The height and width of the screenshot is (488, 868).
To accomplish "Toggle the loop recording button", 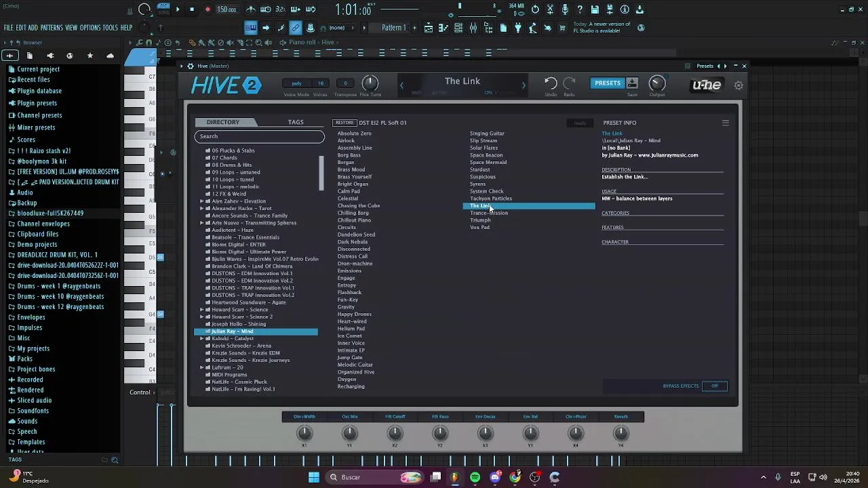I will pos(311,9).
